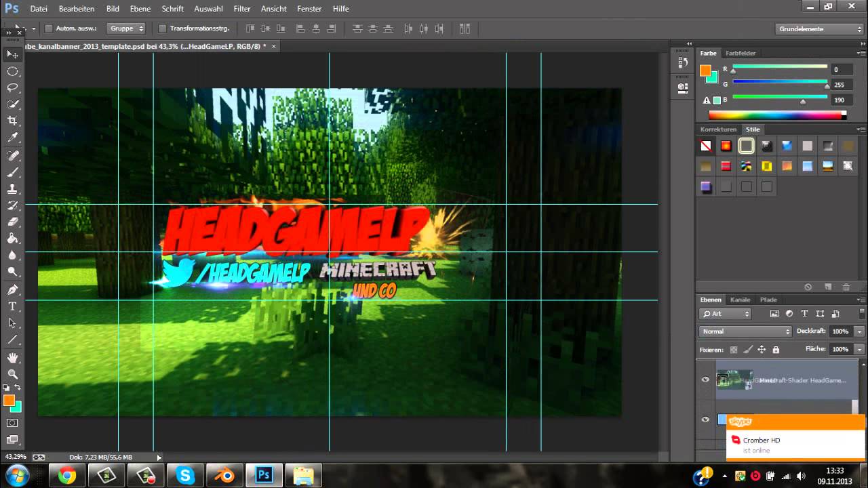Open the Grundelemente workspace dropdown

pos(819,28)
